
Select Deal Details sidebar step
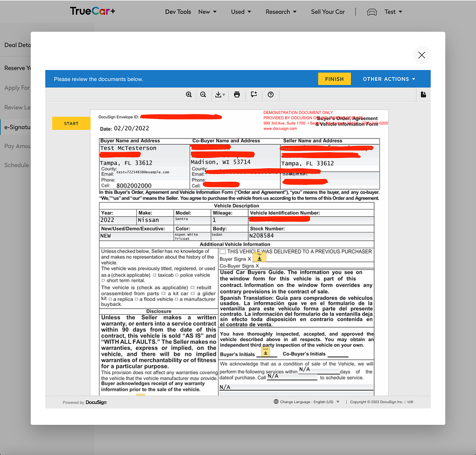click(x=17, y=45)
